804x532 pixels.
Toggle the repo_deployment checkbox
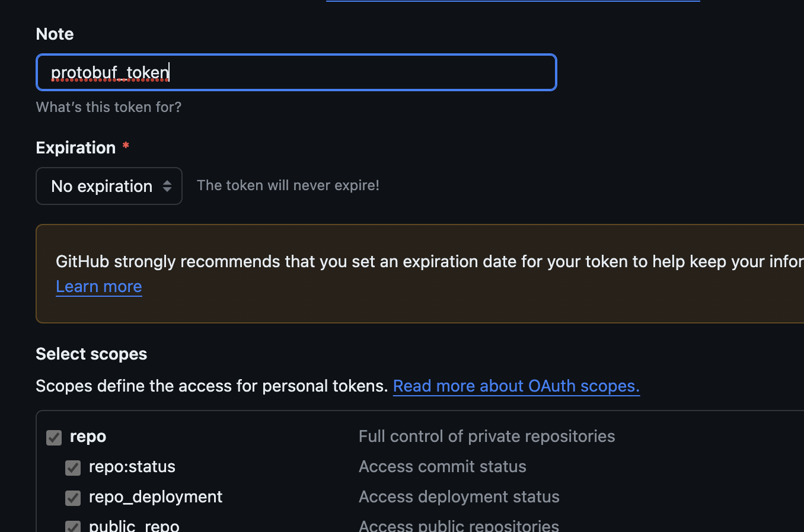coord(73,498)
